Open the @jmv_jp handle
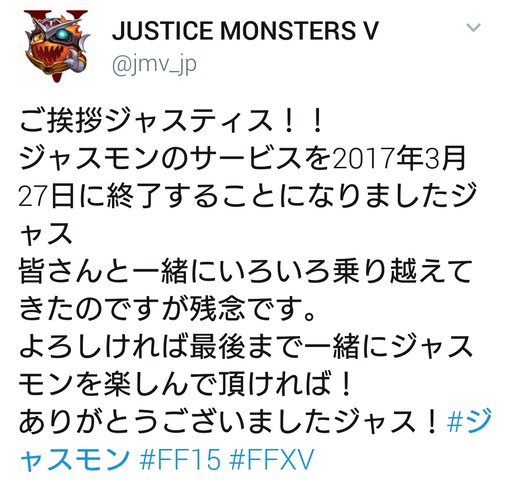 click(x=154, y=64)
